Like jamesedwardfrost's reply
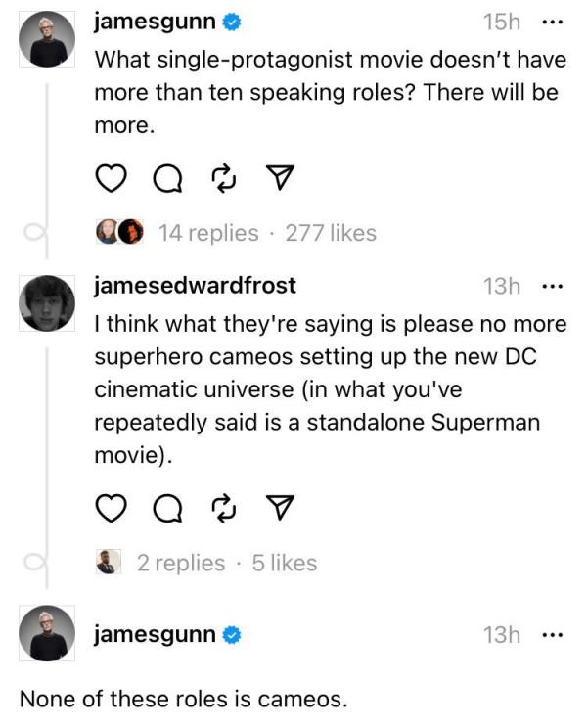 113,509
